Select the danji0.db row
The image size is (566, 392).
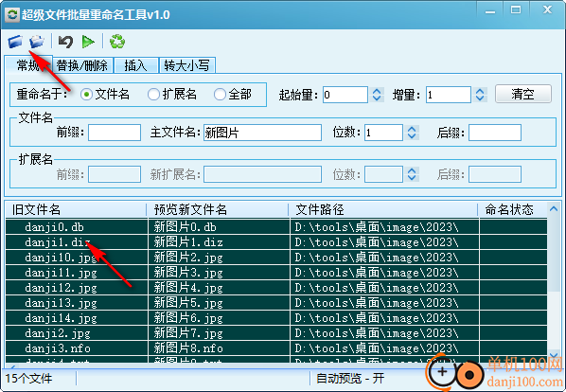[276, 227]
